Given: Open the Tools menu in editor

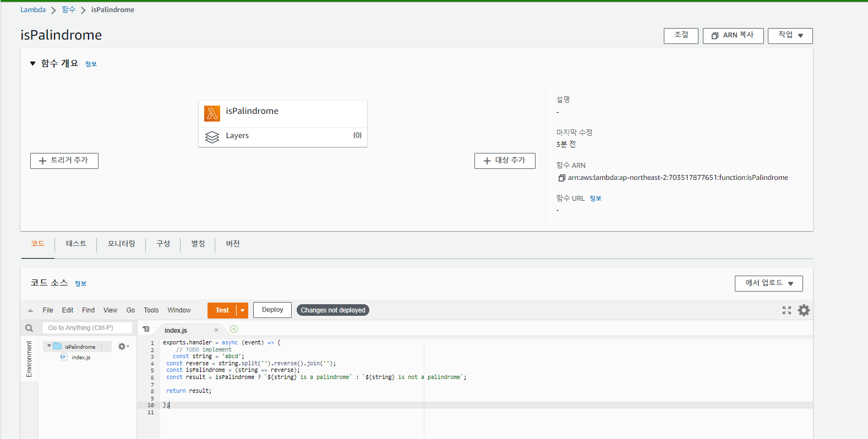Looking at the screenshot, I should click(x=151, y=310).
